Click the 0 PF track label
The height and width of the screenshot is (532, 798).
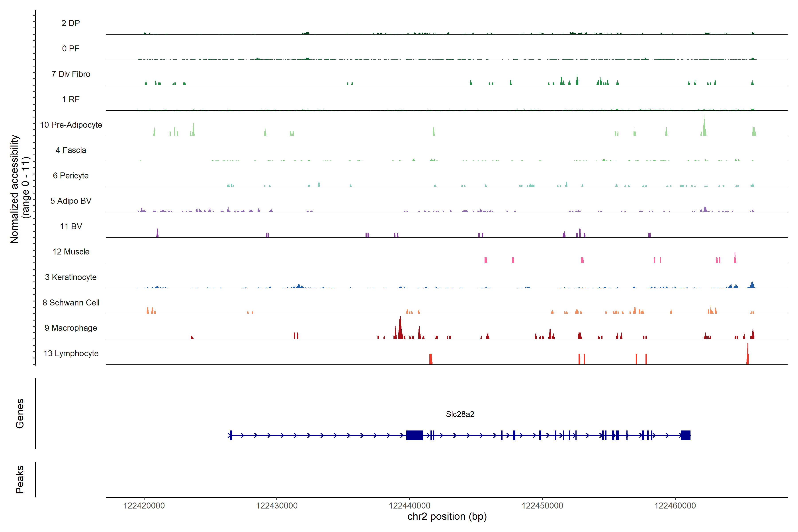pyautogui.click(x=70, y=49)
